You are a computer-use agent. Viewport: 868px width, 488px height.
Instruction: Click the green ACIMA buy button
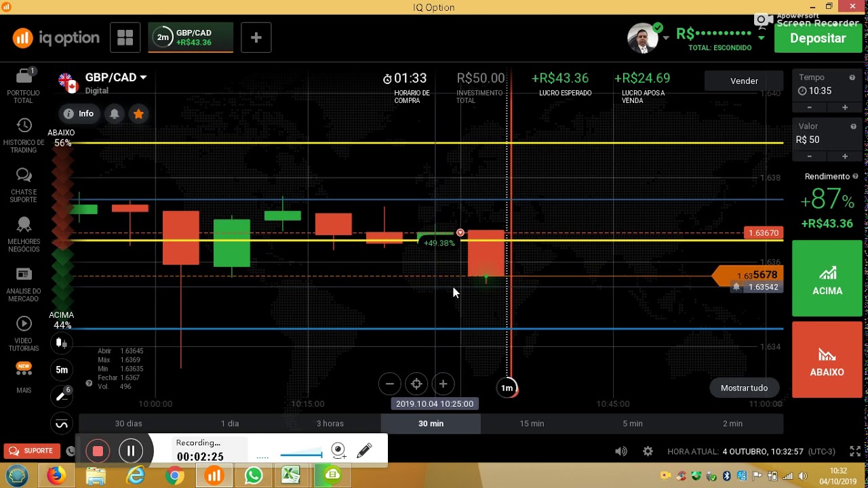click(x=827, y=279)
